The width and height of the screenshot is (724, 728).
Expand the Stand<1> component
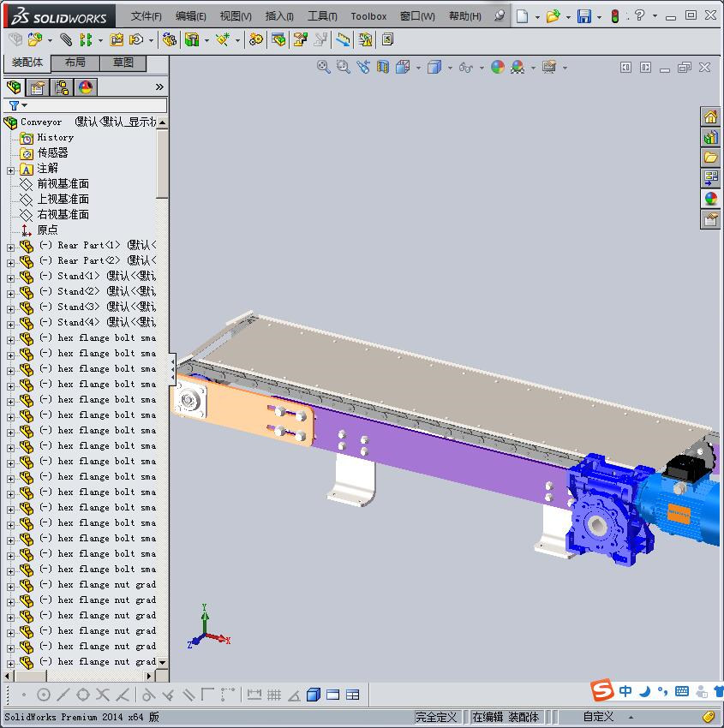pos(10,278)
